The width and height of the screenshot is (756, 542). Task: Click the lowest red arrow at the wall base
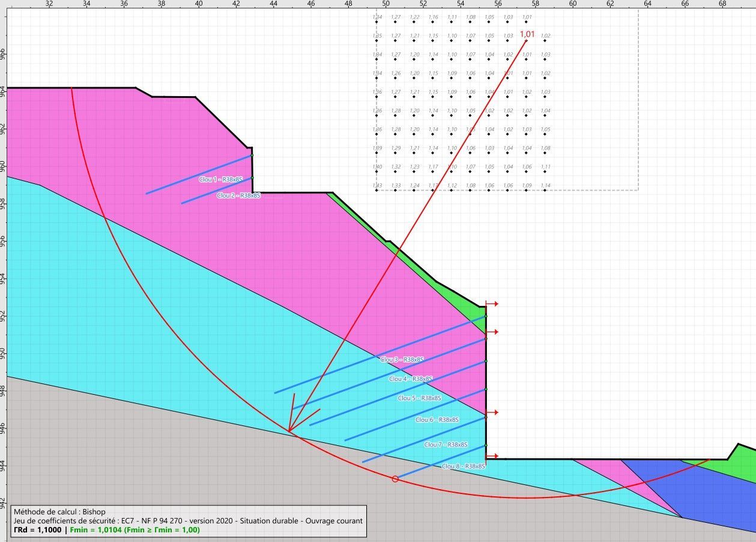point(492,456)
